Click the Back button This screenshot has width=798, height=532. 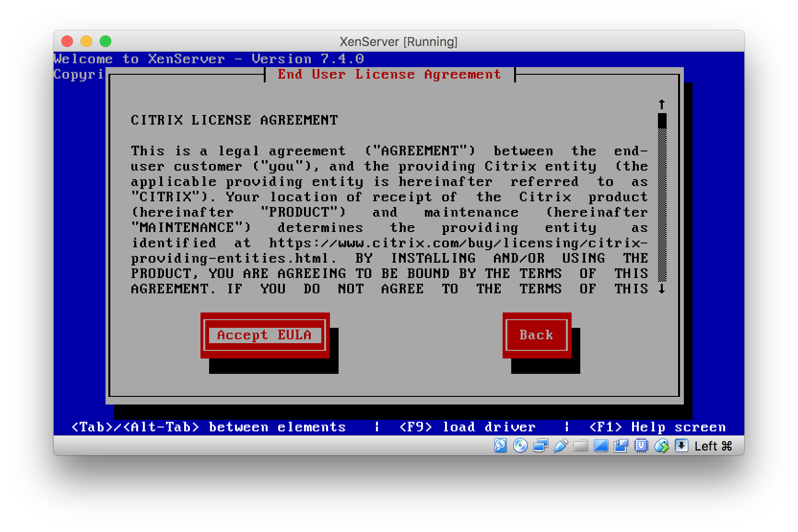(x=537, y=335)
